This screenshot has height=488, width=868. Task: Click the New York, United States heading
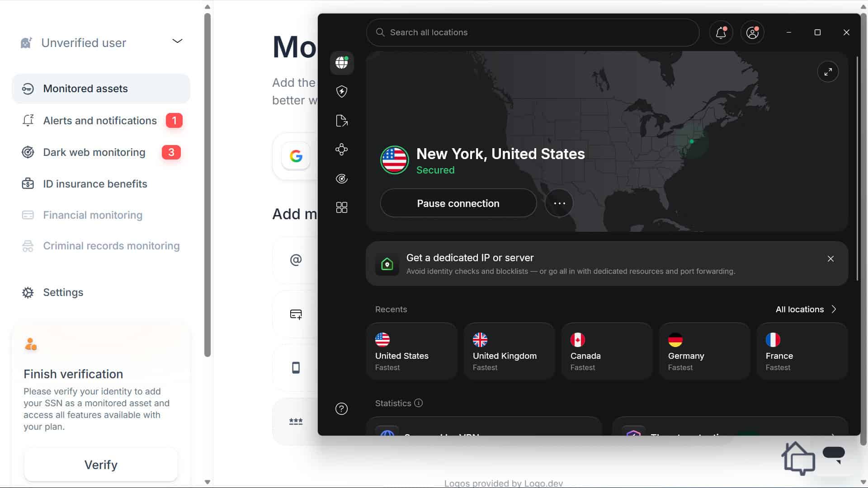point(500,154)
